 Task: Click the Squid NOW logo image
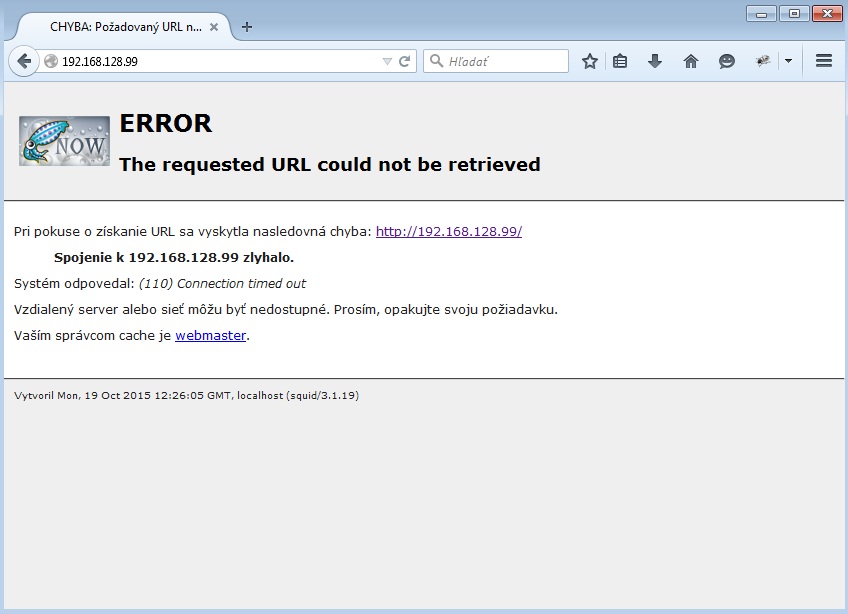[64, 141]
